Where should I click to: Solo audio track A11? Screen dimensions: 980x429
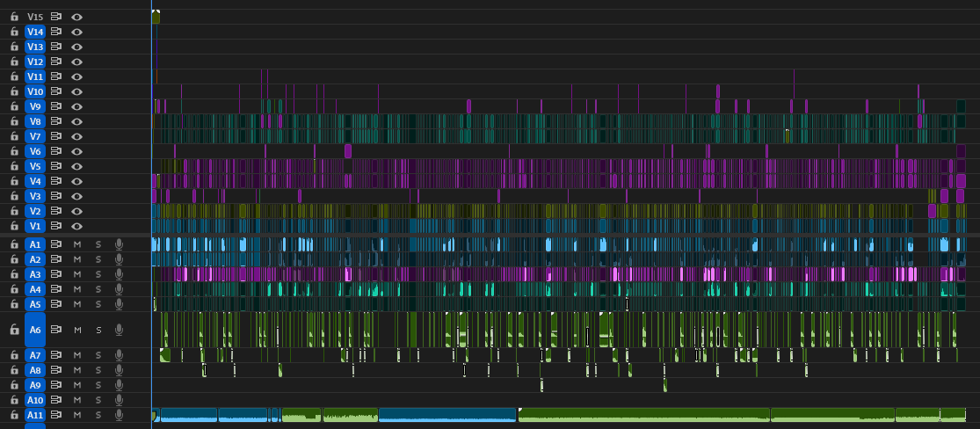point(98,415)
